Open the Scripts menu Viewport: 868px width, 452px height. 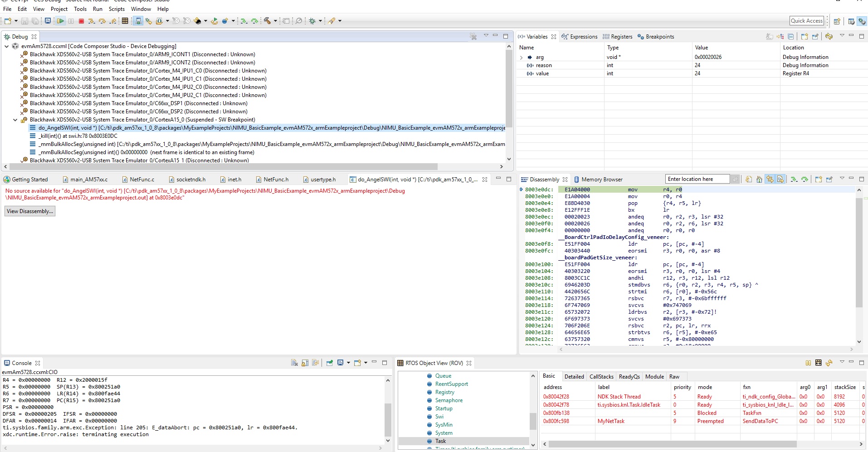(x=117, y=9)
